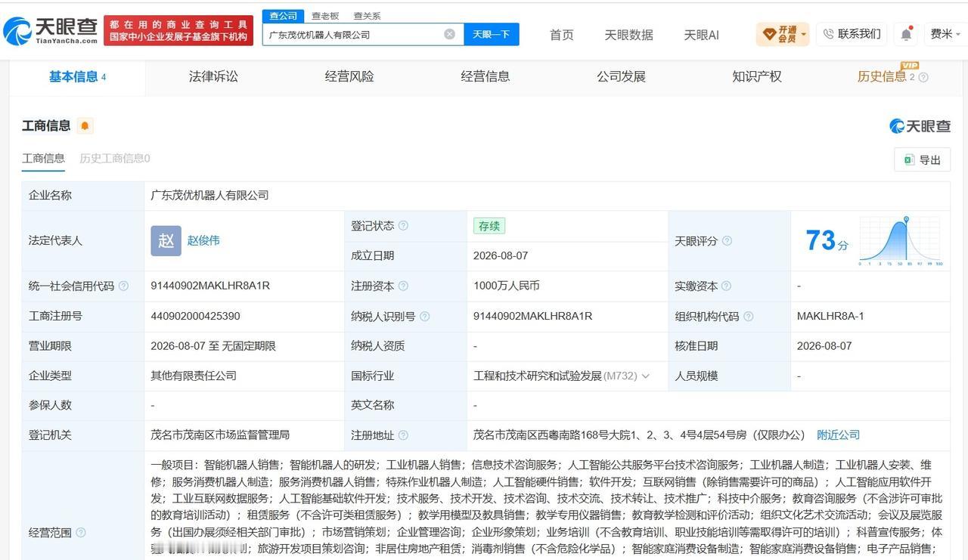Click help icon next to 经营范围
968x560 pixels.
pyautogui.click(x=80, y=533)
